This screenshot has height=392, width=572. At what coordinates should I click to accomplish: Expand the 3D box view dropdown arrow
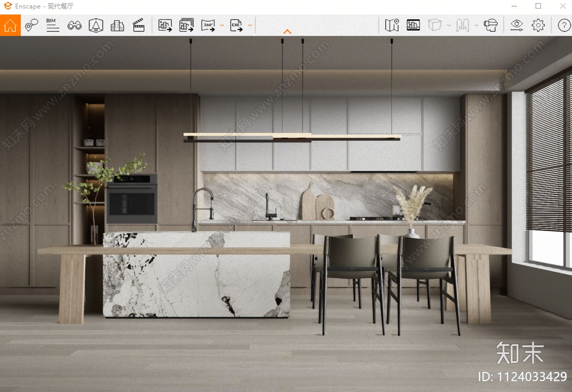tap(449, 25)
